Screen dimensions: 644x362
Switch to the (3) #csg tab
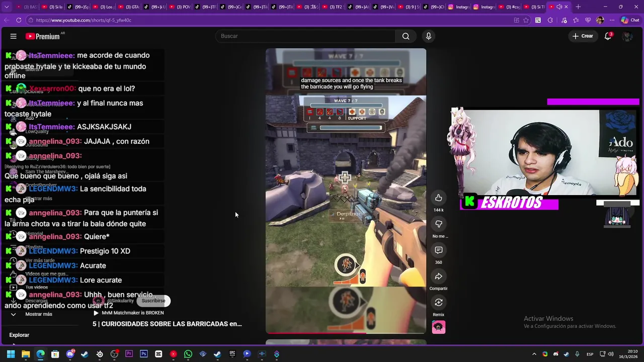pos(510,7)
